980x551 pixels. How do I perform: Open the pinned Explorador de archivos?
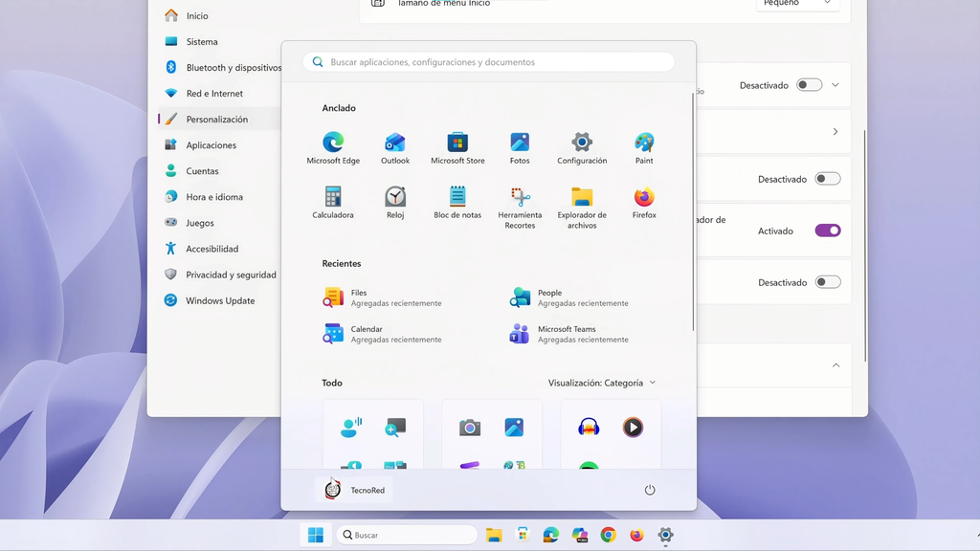coord(582,208)
